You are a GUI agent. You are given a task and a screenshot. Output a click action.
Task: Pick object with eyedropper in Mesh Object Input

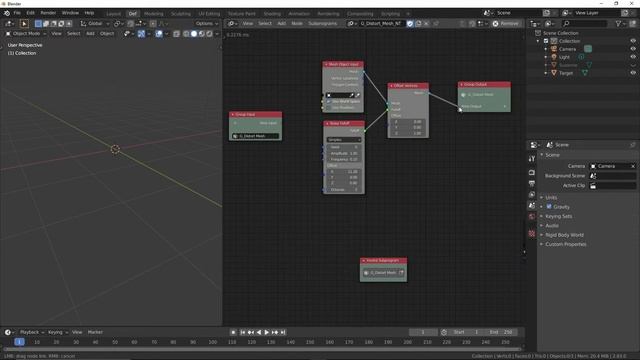351,95
